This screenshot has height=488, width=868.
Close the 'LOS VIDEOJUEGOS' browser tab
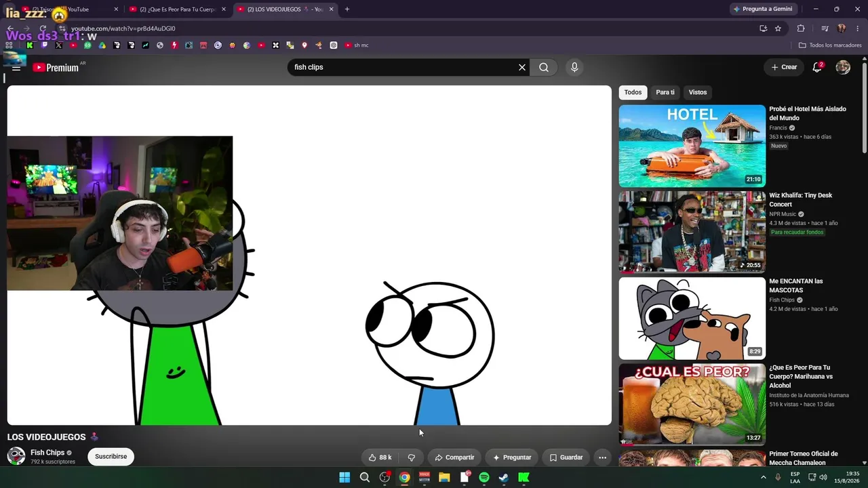[x=331, y=9]
